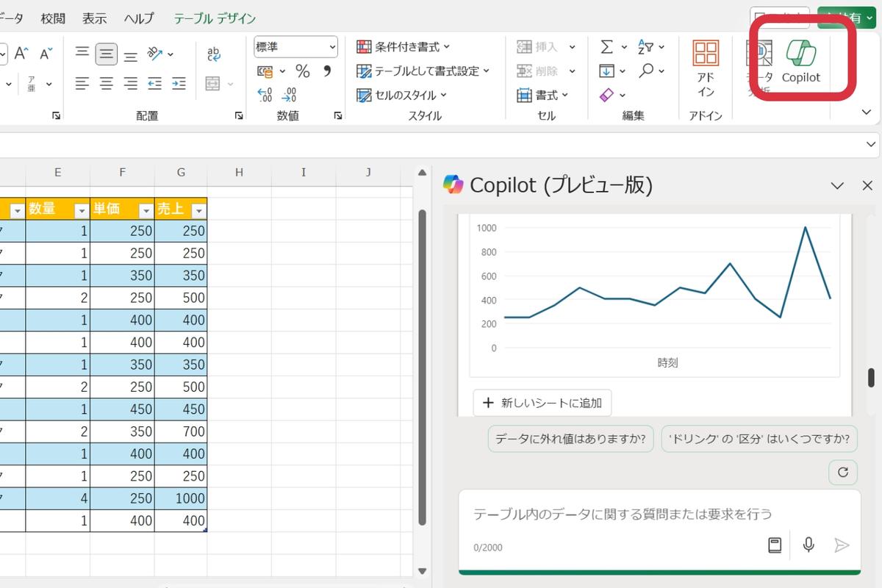Click the AutoSum sigma icon
Screen dimensions: 882x588
coord(608,46)
